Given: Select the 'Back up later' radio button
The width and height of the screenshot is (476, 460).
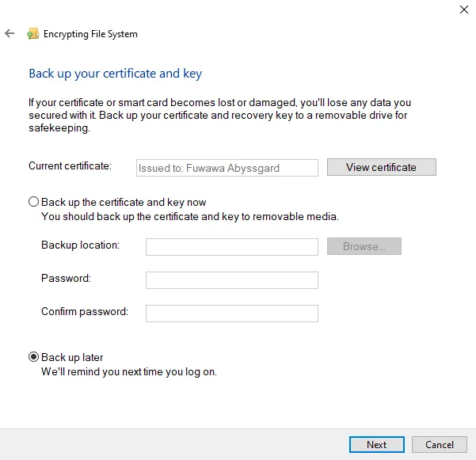Looking at the screenshot, I should 34,357.
